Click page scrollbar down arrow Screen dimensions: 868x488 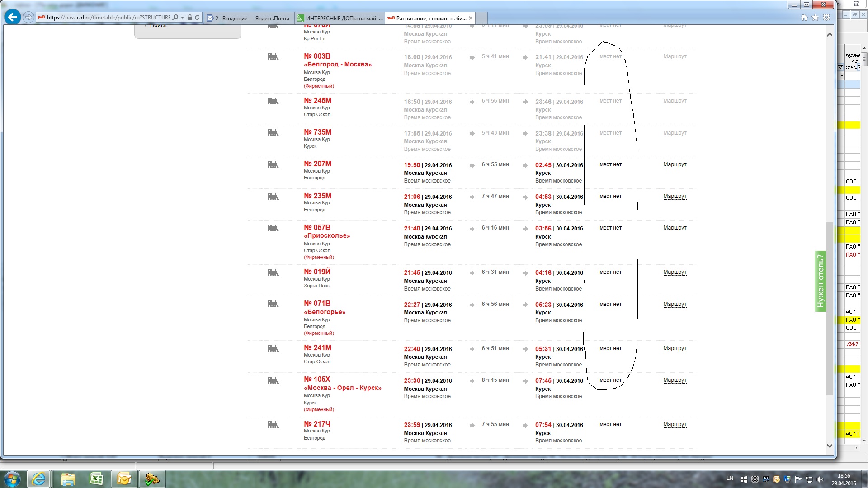click(830, 446)
